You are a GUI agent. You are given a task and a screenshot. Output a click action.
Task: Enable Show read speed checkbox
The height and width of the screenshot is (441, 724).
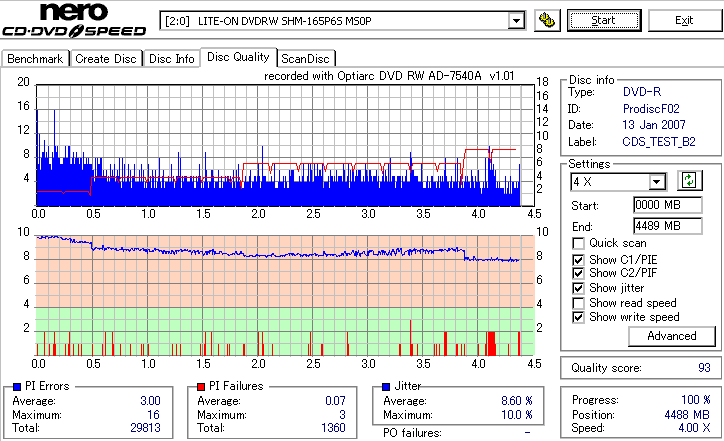[x=578, y=303]
